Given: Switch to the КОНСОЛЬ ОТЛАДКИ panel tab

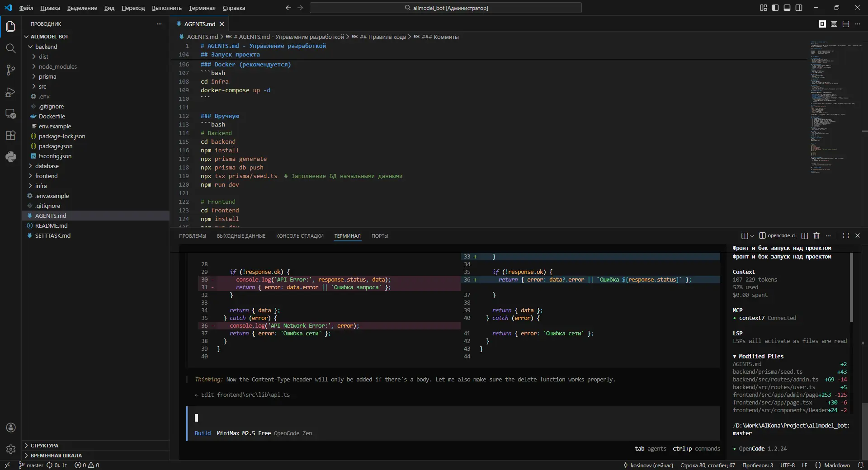Looking at the screenshot, I should coord(300,236).
